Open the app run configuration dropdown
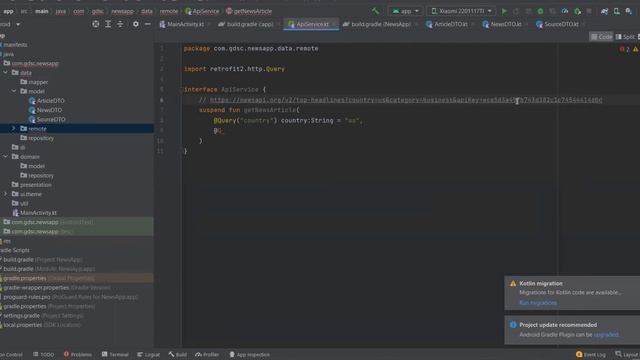640x360 pixels. pos(405,11)
